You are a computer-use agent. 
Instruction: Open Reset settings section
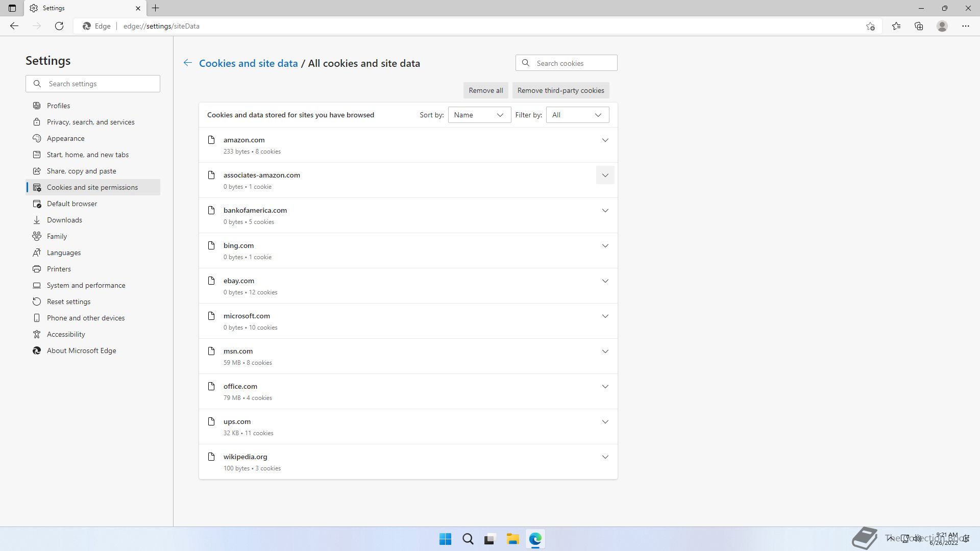point(93,302)
